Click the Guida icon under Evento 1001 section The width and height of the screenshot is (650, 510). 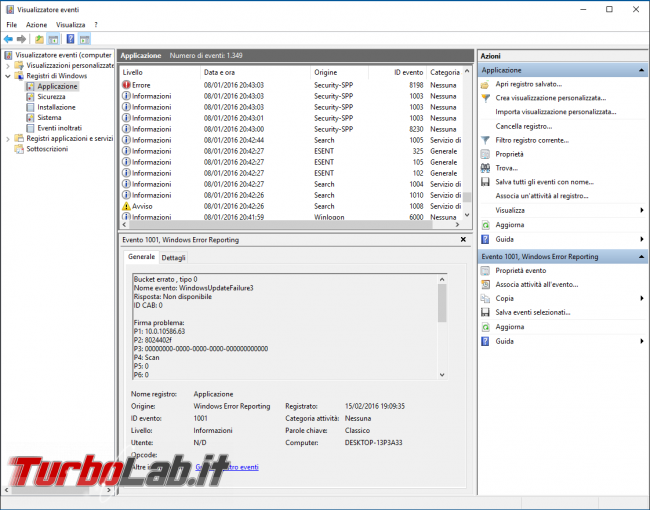point(485,341)
